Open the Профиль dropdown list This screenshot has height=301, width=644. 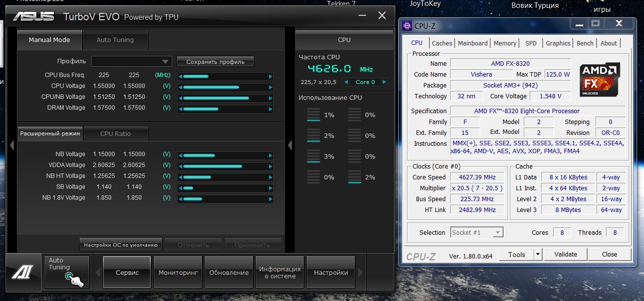[131, 61]
